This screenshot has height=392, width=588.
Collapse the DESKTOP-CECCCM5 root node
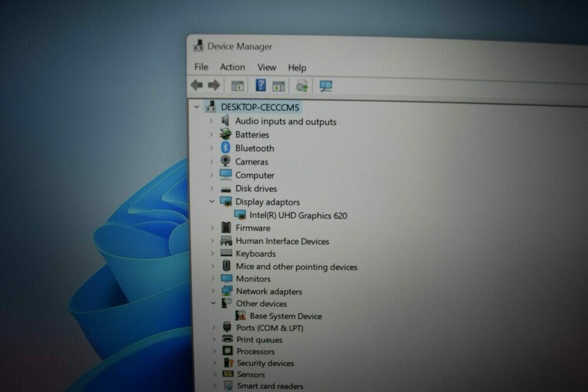[196, 107]
